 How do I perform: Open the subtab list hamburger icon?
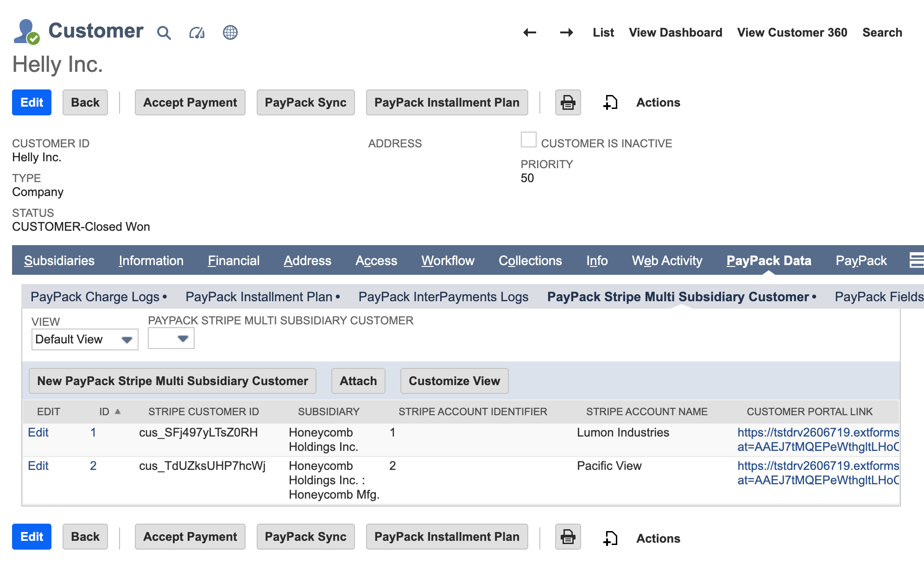pyautogui.click(x=916, y=260)
